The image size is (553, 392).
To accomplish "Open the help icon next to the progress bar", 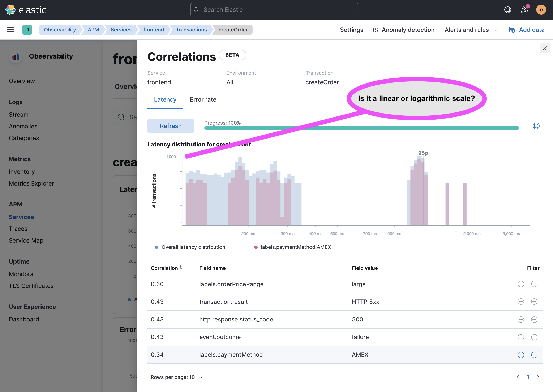I will coord(536,126).
